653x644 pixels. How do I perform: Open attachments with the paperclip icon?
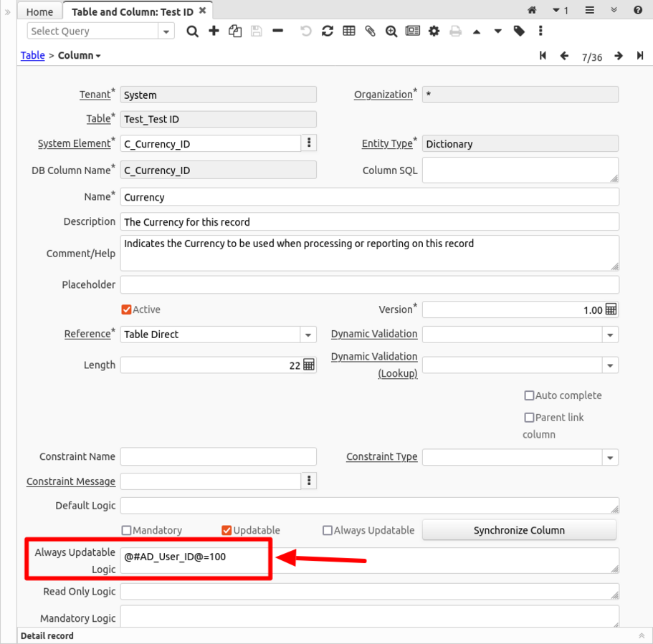point(370,32)
